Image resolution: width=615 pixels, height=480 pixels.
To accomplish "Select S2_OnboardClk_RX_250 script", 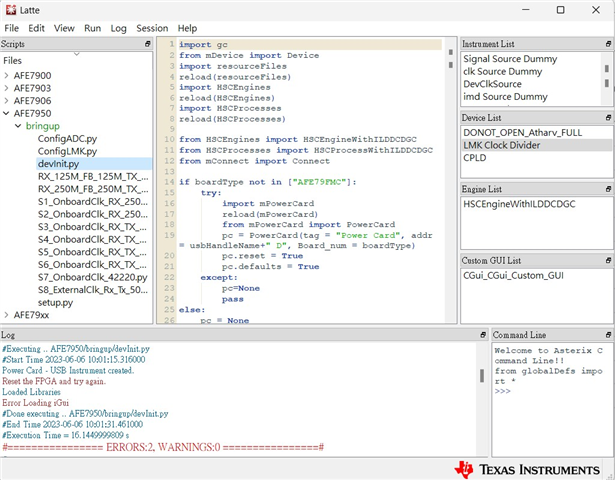I will [93, 214].
